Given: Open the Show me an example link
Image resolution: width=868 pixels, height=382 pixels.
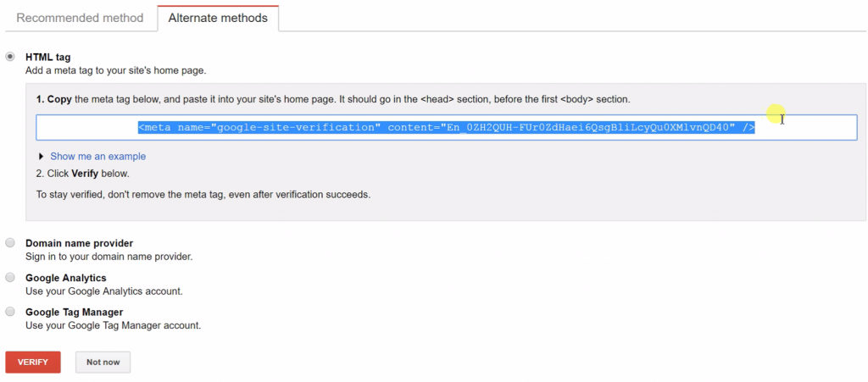Looking at the screenshot, I should tap(97, 157).
